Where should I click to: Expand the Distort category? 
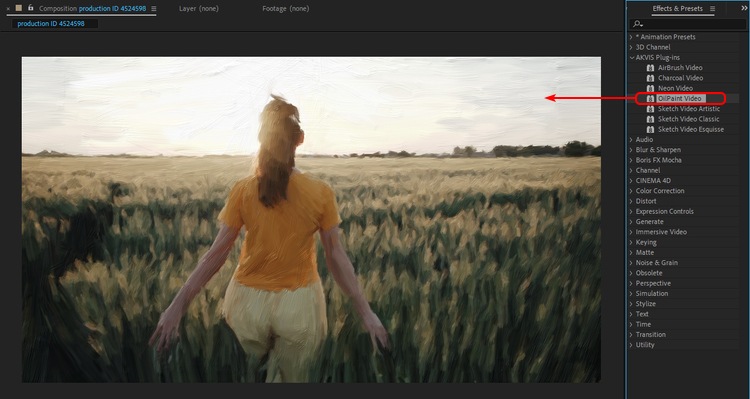631,201
